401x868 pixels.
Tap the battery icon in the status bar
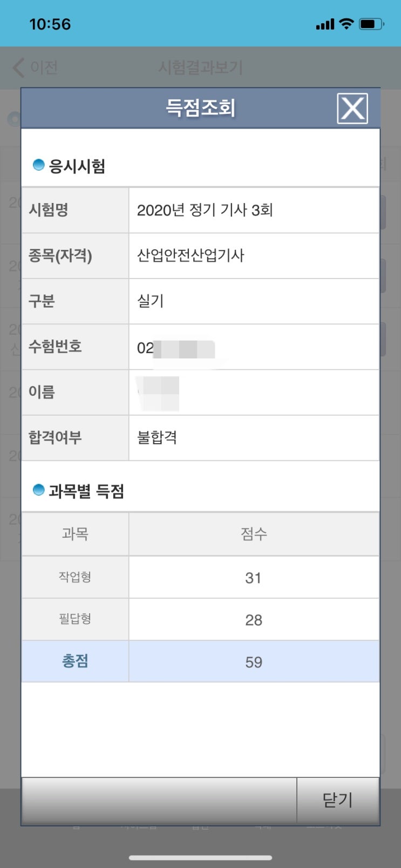point(371,24)
